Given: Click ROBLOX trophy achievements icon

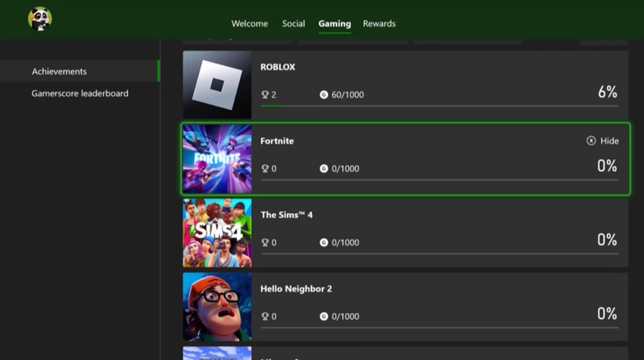Looking at the screenshot, I should (265, 95).
